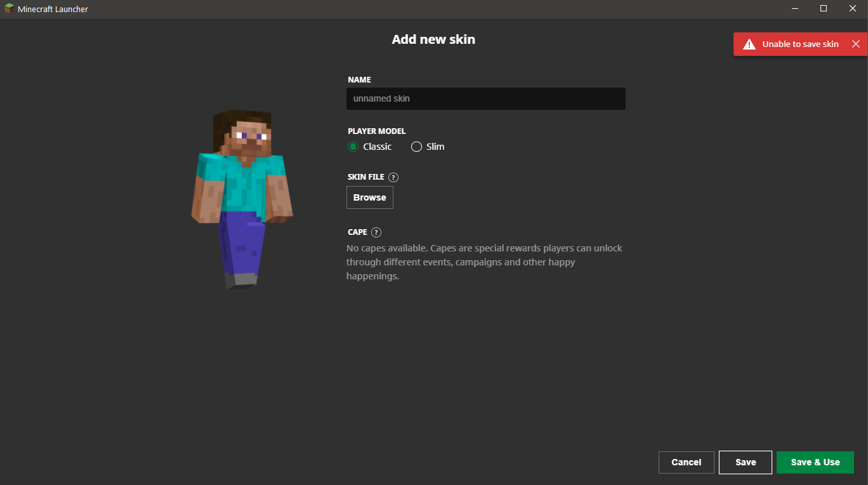Open the Cape help question mark

[x=376, y=232]
